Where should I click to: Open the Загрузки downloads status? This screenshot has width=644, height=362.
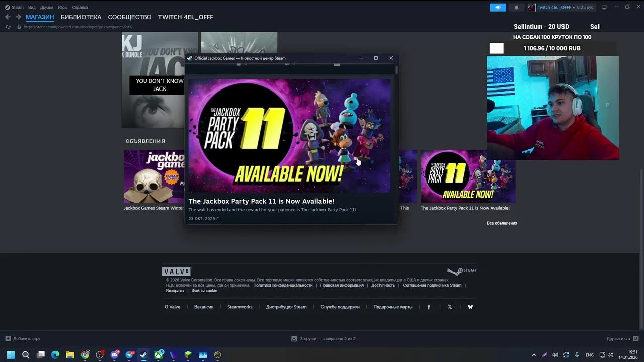pyautogui.click(x=324, y=339)
